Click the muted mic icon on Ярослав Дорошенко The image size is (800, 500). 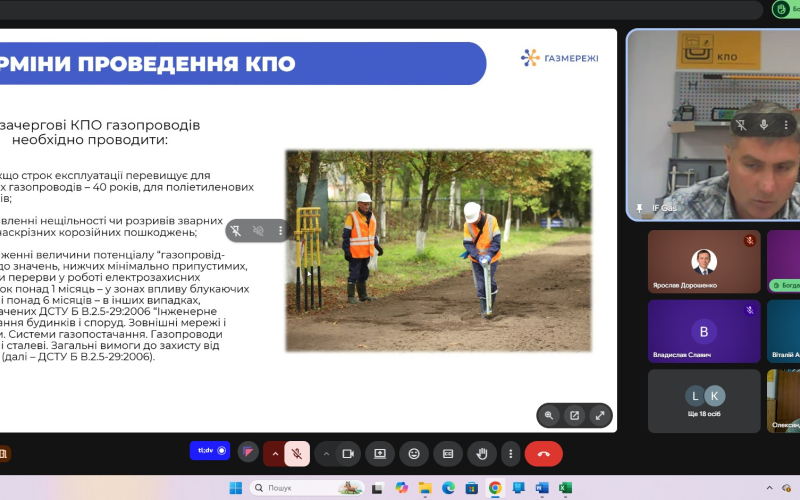click(x=749, y=240)
